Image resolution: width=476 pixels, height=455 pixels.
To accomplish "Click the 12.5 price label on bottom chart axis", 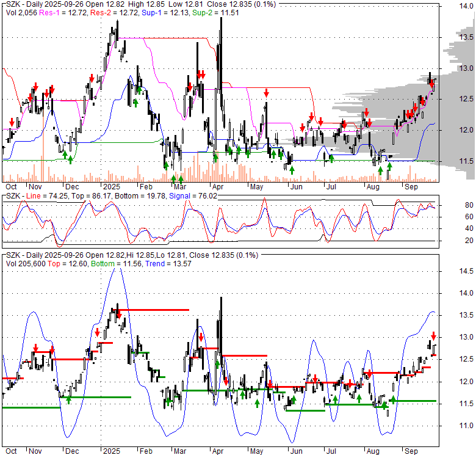I will [466, 359].
